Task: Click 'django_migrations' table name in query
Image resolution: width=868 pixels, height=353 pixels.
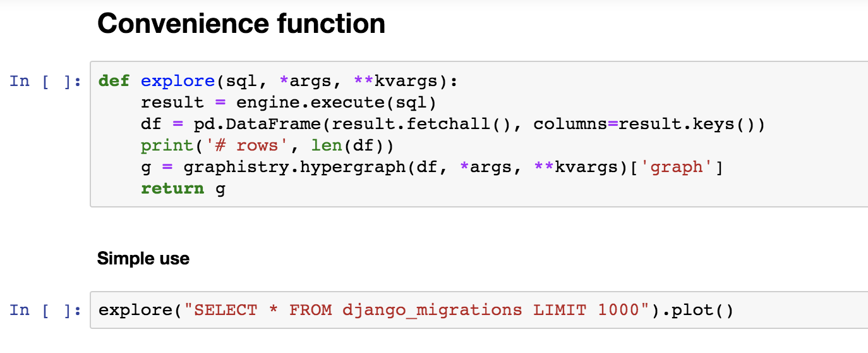Action: [x=432, y=310]
